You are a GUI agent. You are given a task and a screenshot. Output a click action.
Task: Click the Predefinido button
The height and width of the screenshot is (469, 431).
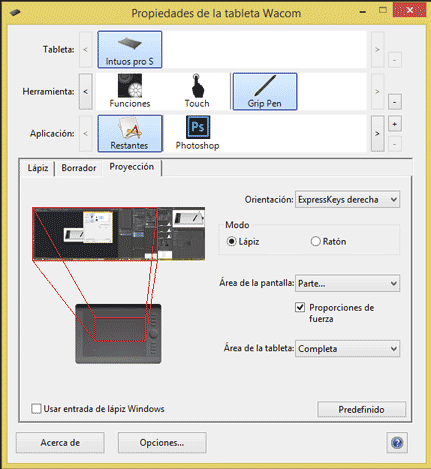[x=362, y=409]
